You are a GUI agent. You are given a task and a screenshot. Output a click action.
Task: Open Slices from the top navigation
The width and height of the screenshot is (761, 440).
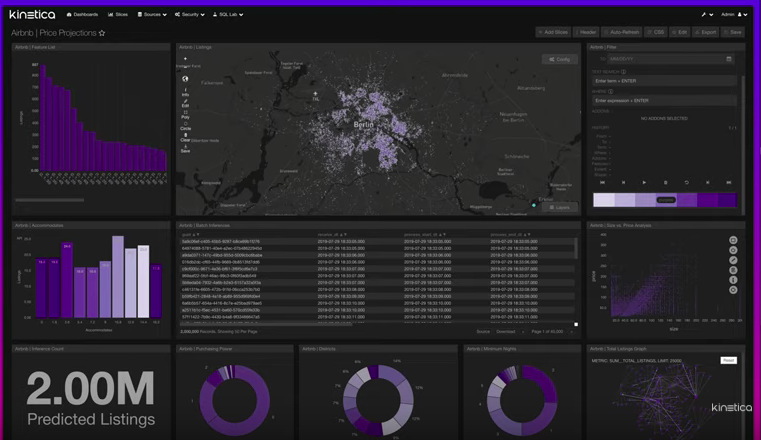point(118,15)
